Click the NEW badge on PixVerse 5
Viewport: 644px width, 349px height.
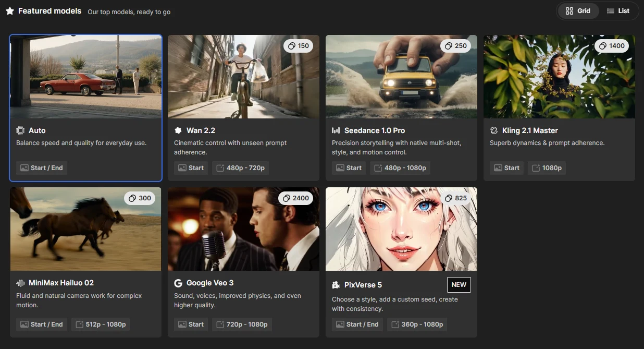pyautogui.click(x=459, y=285)
